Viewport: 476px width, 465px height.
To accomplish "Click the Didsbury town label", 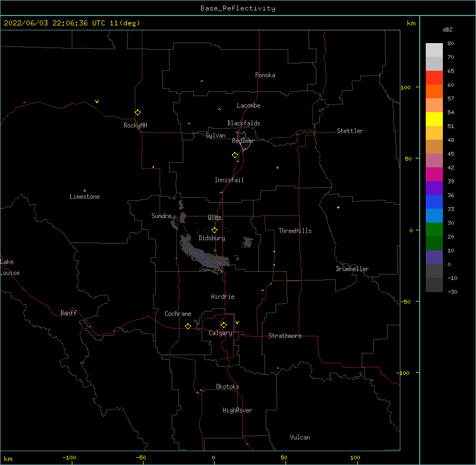I will pyautogui.click(x=212, y=238).
